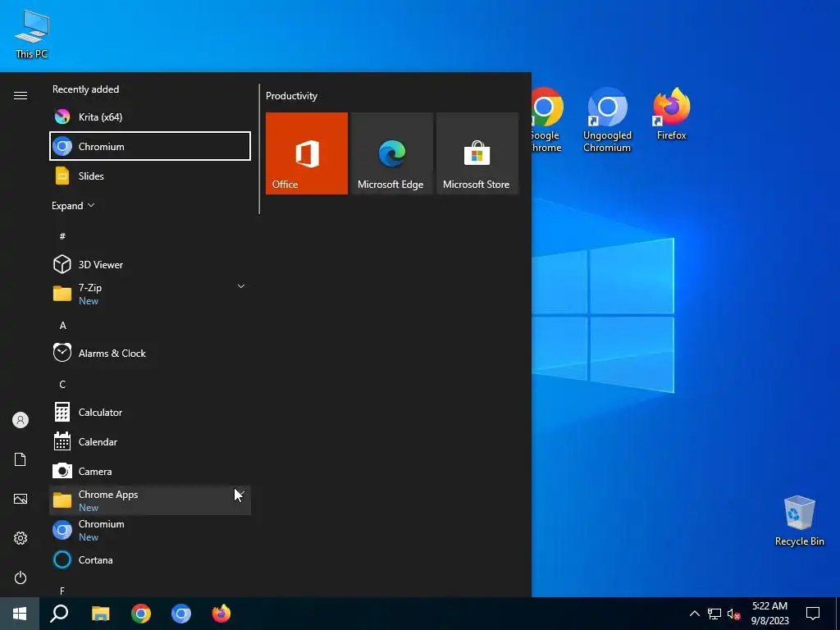The width and height of the screenshot is (840, 630).
Task: Open the Microsoft Store tile
Action: pyautogui.click(x=477, y=153)
